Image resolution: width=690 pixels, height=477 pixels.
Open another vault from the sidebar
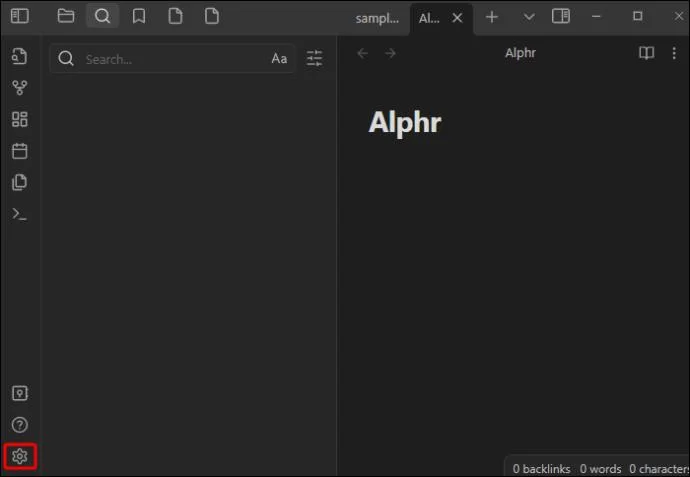(20, 393)
